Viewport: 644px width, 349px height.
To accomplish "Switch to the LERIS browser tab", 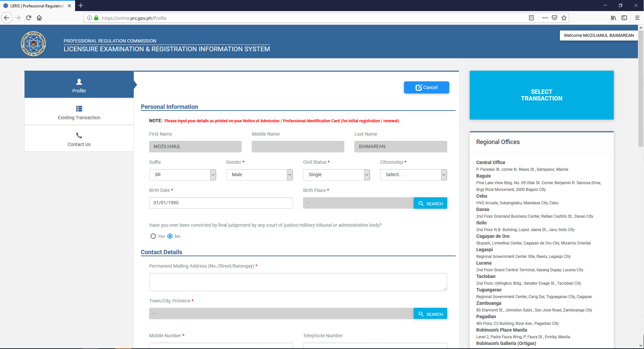I will (x=37, y=5).
